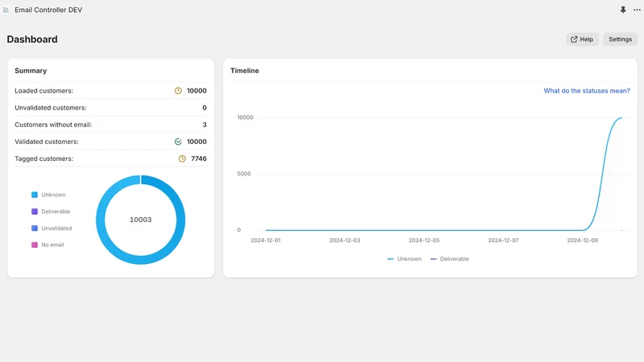Image resolution: width=644 pixels, height=362 pixels.
Task: Click the Unvalidated customers value 0
Action: [204, 108]
